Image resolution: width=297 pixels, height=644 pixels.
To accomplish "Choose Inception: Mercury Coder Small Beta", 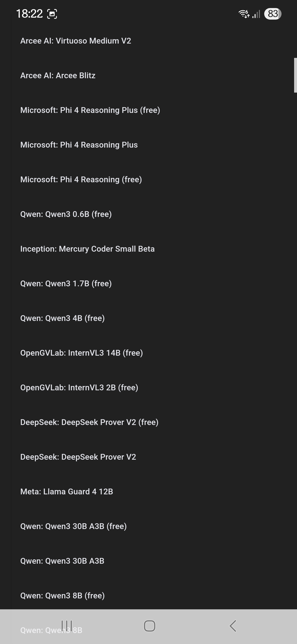I will click(87, 249).
